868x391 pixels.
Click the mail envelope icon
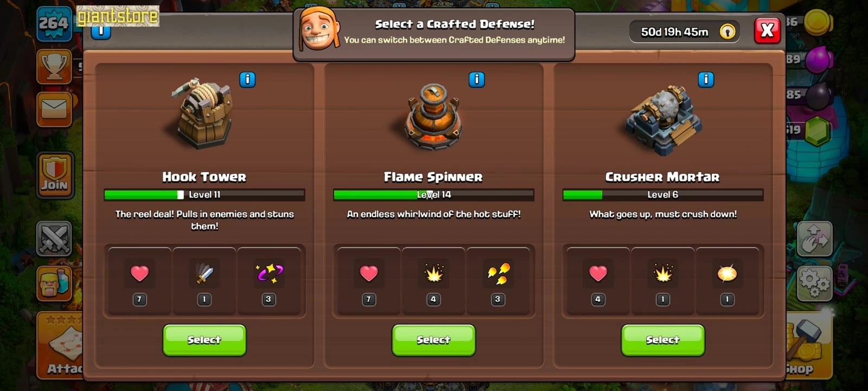54,109
